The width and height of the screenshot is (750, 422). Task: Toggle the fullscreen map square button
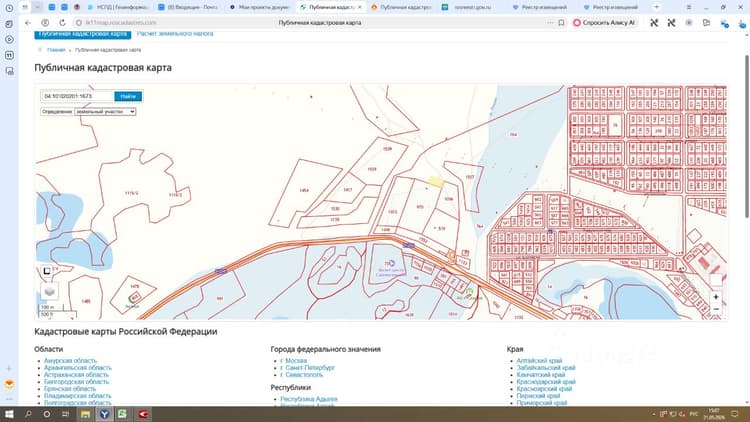[47, 271]
